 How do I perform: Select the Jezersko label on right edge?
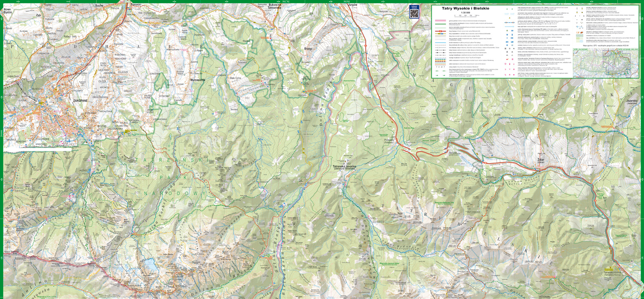click(632, 101)
